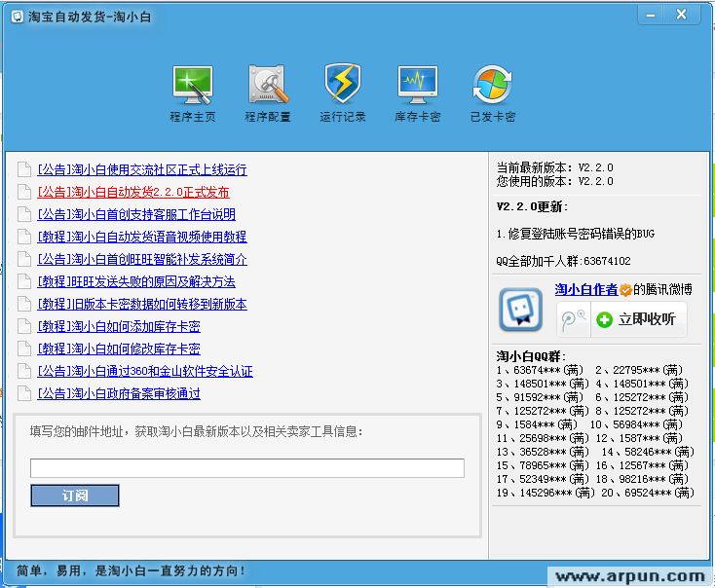The width and height of the screenshot is (715, 588).
Task: Click document icon beside 旺旺发送失败的原因
Action: 24,281
